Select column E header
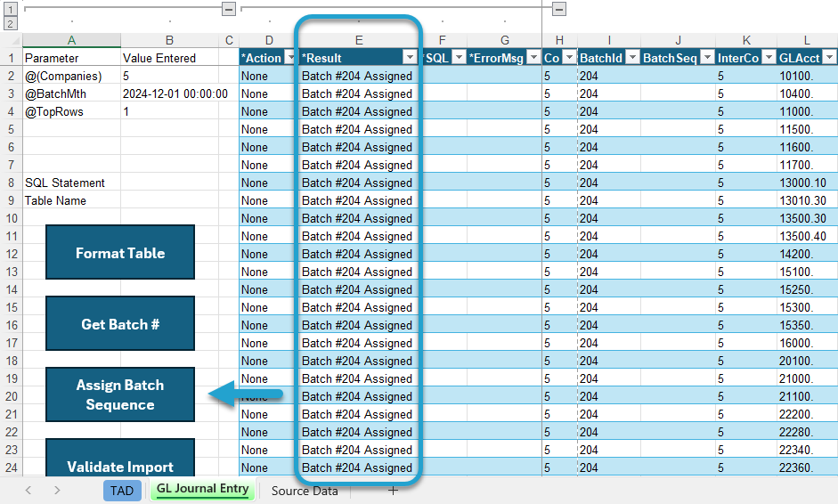The height and width of the screenshot is (504, 838). (359, 41)
